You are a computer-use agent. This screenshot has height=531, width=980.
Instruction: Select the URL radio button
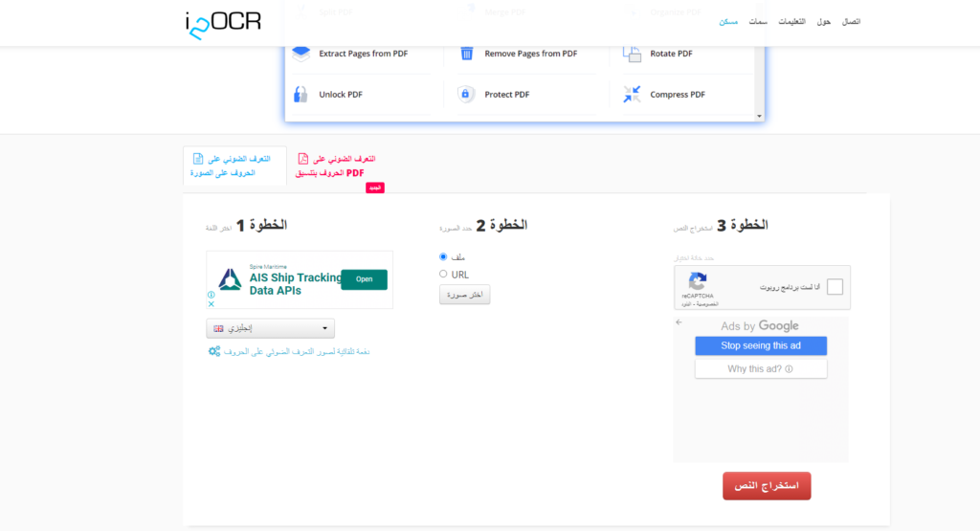(443, 274)
